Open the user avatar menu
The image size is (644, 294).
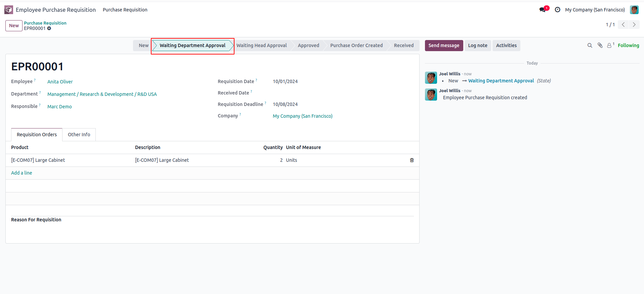click(x=634, y=10)
